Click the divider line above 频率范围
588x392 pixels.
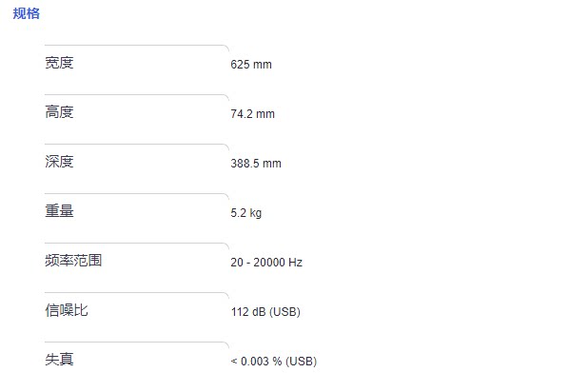135,243
